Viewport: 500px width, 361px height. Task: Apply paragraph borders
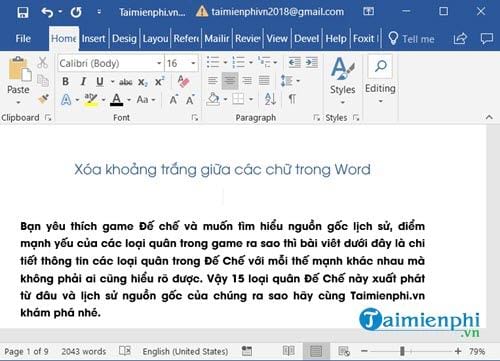[x=239, y=99]
